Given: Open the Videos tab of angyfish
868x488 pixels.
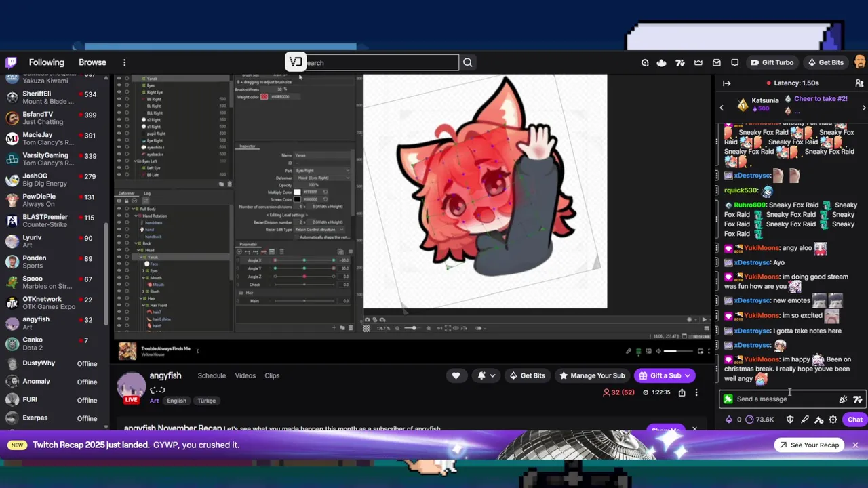Looking at the screenshot, I should click(245, 375).
